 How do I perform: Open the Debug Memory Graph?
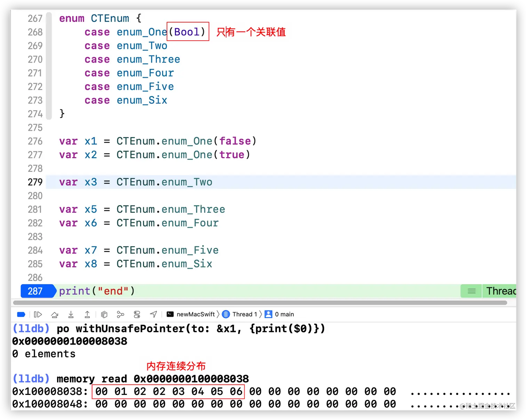pyautogui.click(x=120, y=314)
